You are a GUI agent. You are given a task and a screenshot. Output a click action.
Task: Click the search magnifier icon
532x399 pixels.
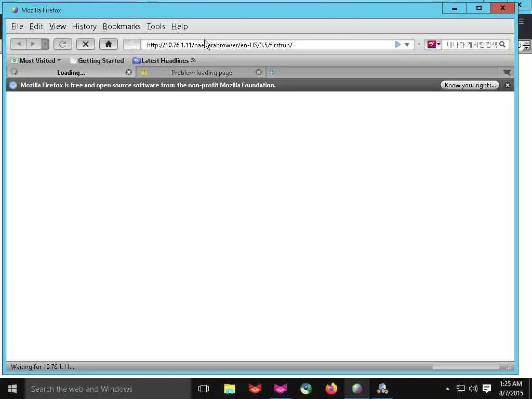502,45
